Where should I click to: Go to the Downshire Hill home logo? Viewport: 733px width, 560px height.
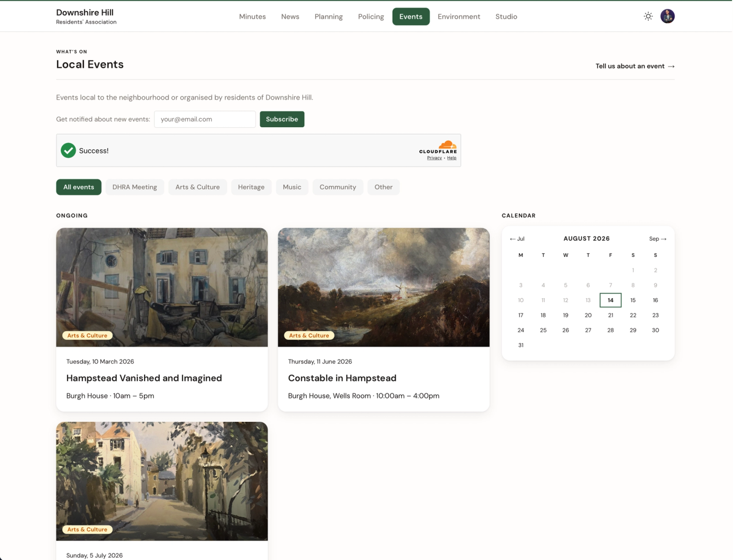(x=86, y=16)
